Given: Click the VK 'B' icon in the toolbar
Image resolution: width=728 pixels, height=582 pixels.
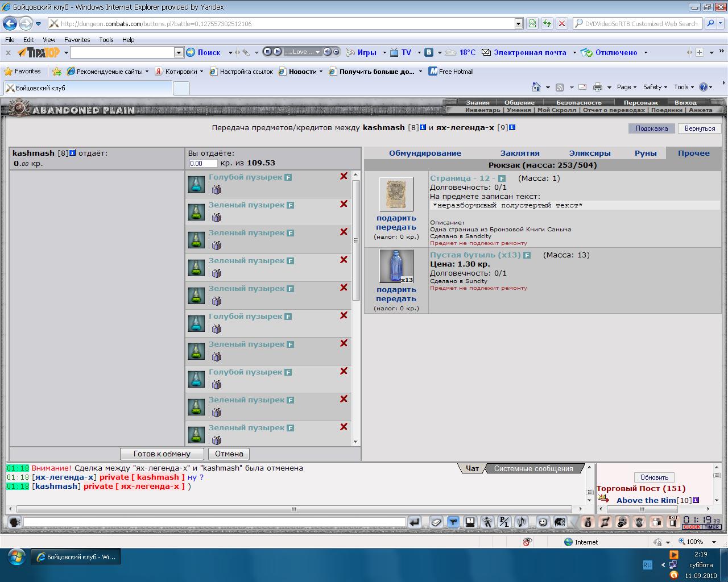Looking at the screenshot, I should (x=429, y=52).
